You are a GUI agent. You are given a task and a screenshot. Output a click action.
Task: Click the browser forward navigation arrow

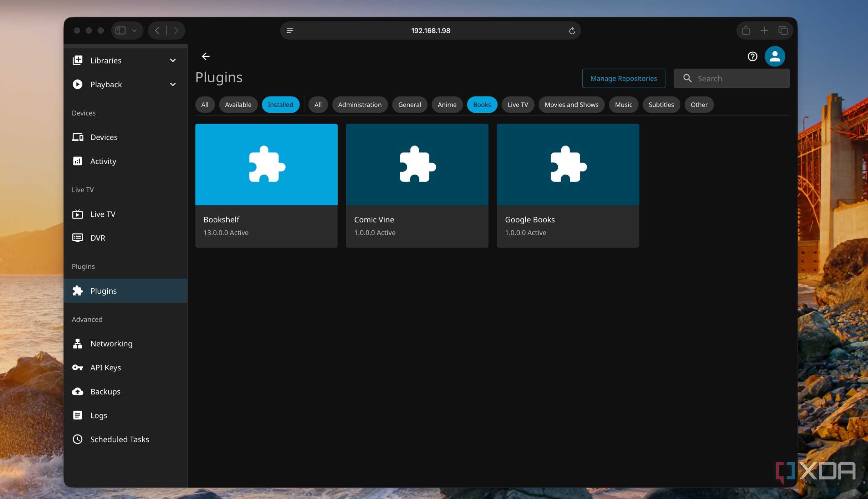point(176,30)
